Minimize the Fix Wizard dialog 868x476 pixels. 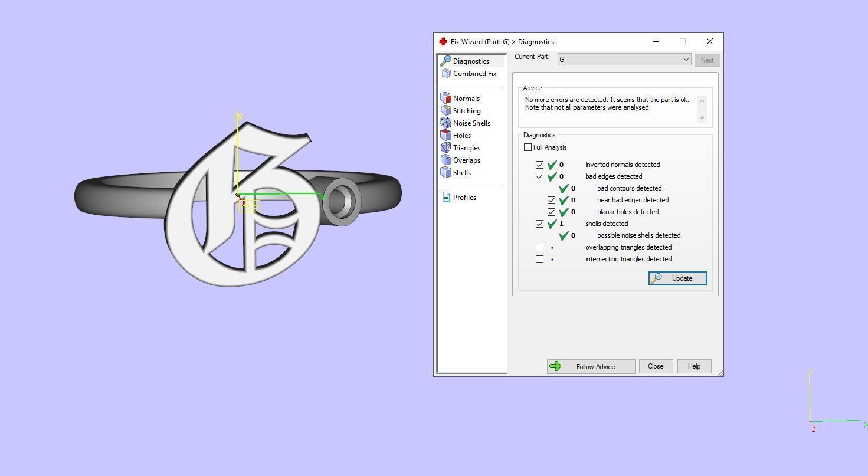657,42
